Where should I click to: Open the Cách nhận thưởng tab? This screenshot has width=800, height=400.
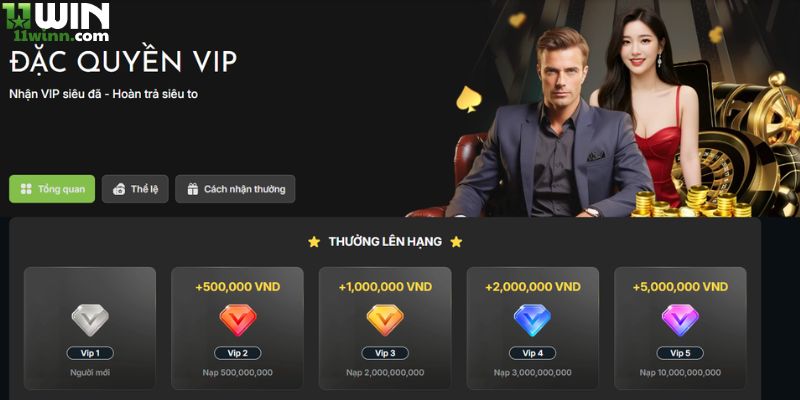pyautogui.click(x=235, y=189)
